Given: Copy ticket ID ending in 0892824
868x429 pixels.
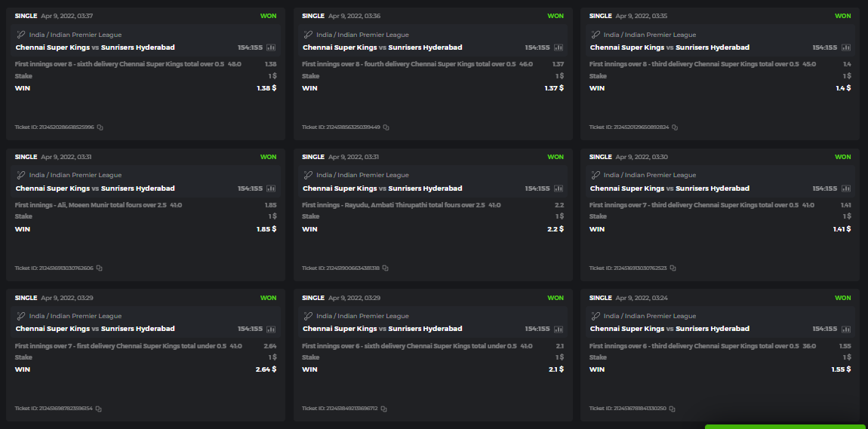Looking at the screenshot, I should (675, 127).
